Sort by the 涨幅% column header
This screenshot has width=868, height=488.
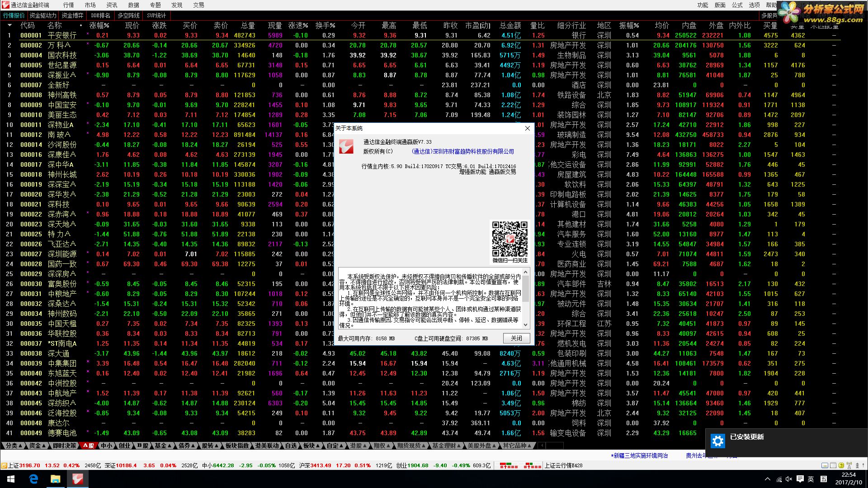point(99,26)
